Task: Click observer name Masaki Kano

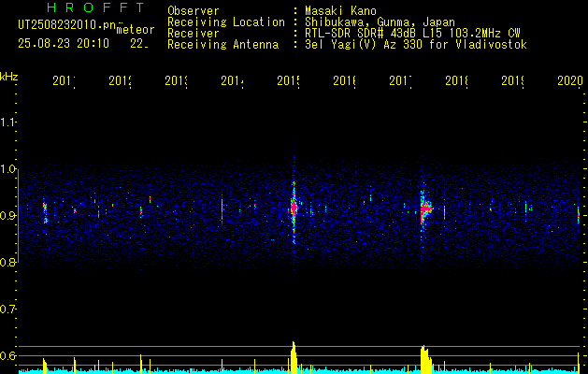Action: 340,10
